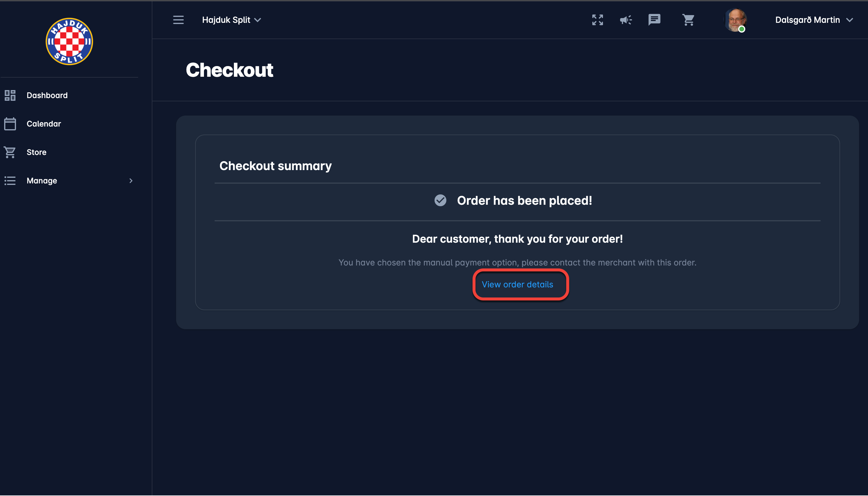Click the Calendar icon in the sidebar
This screenshot has height=496, width=868.
tap(10, 124)
